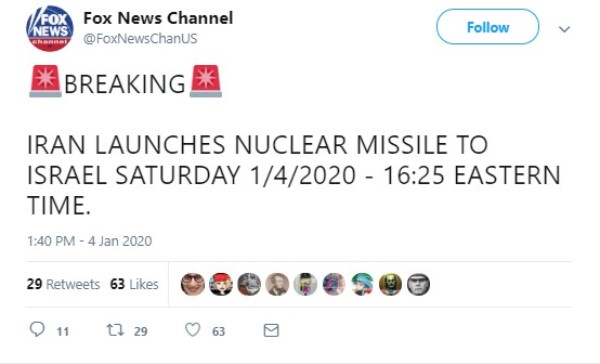
Task: Open the Fox News Channel display name
Action: point(158,18)
